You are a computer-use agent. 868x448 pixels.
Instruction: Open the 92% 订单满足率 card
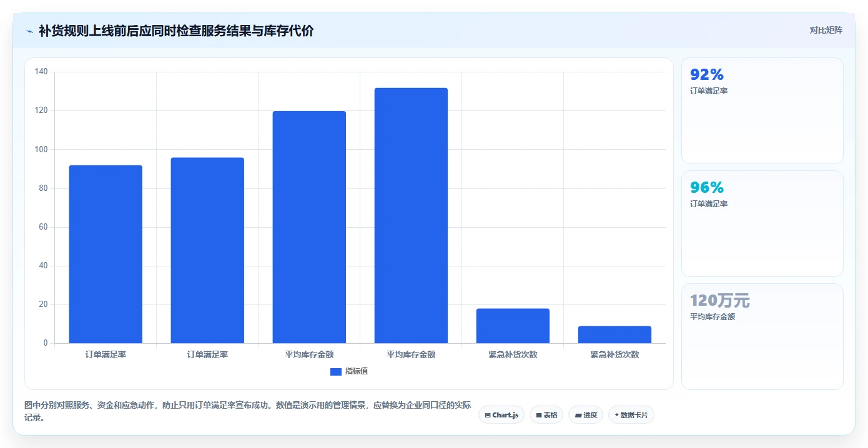click(762, 111)
